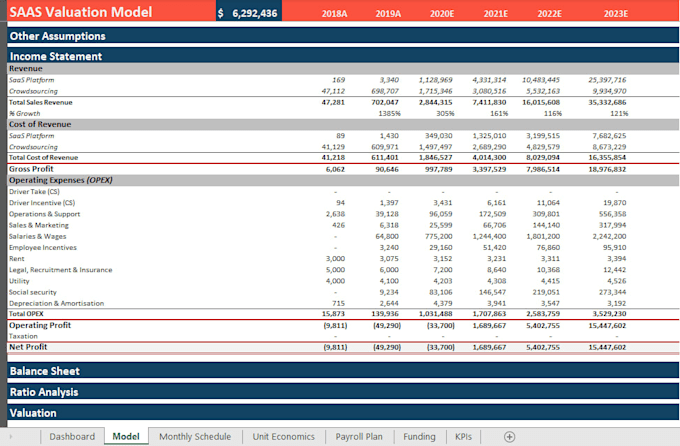
Task: Expand the Valuation section header
Action: point(343,413)
